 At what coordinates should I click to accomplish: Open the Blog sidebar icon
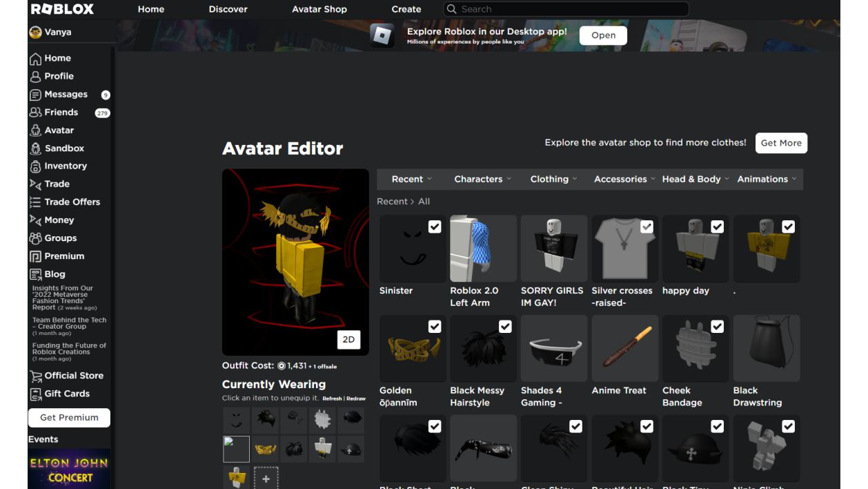[35, 274]
